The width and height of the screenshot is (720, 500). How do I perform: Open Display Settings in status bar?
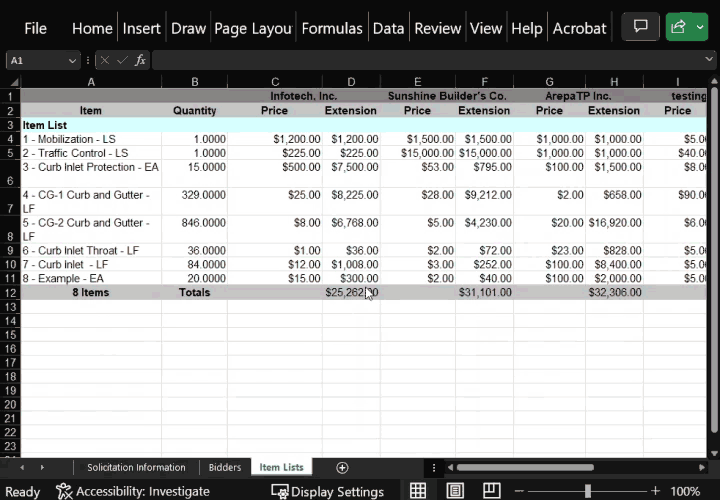tap(327, 492)
